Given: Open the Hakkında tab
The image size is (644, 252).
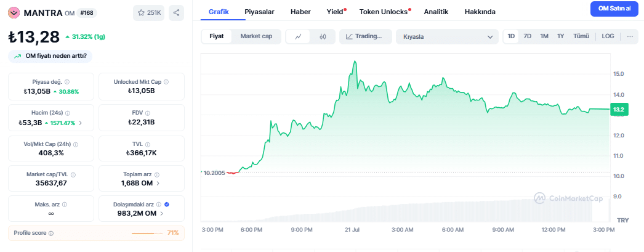Looking at the screenshot, I should pos(480,12).
